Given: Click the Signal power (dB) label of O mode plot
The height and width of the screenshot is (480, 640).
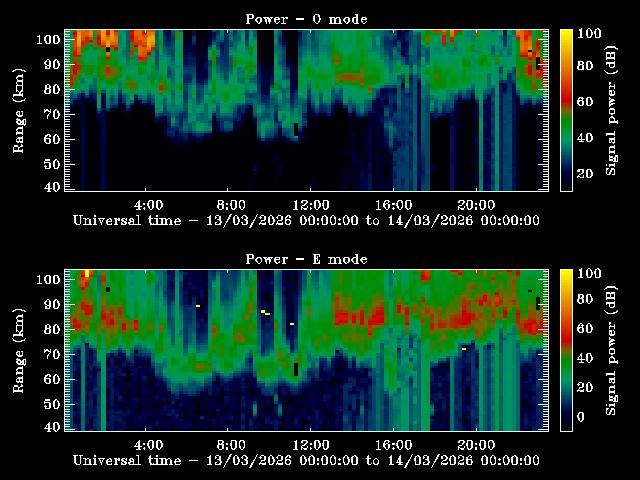Looking at the screenshot, I should tap(612, 110).
